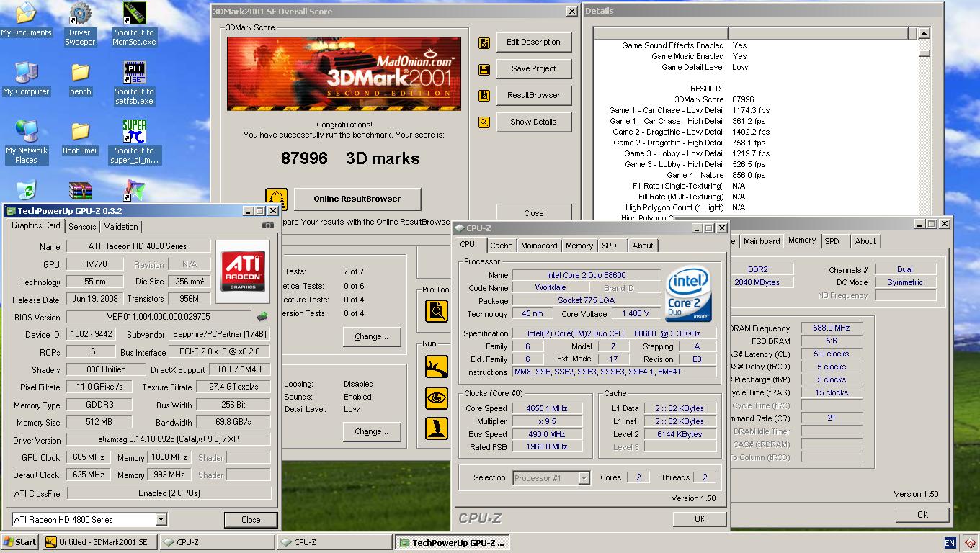Switch to GPU-Z Validation tab
The width and height of the screenshot is (980, 553).
121,227
